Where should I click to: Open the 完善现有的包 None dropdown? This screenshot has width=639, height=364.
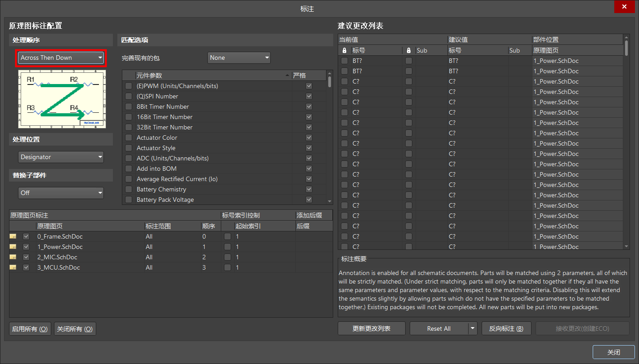click(239, 58)
